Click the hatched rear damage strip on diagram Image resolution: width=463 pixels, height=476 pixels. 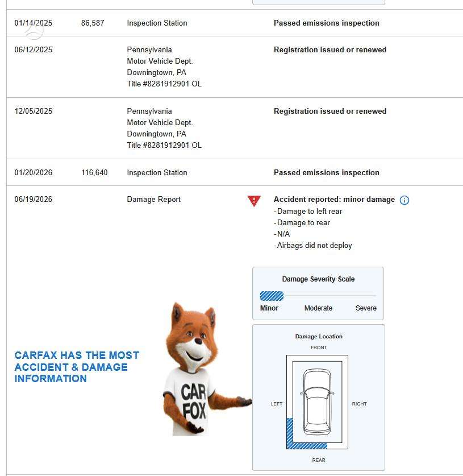(x=307, y=446)
